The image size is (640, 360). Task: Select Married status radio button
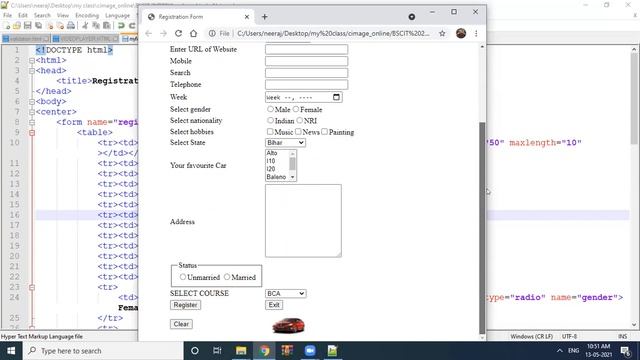pyautogui.click(x=227, y=277)
